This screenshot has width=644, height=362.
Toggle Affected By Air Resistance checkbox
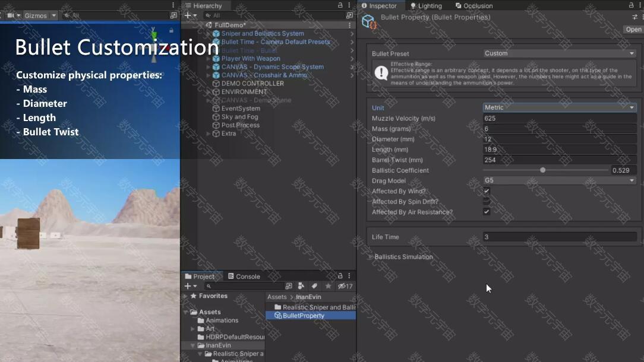click(x=487, y=212)
